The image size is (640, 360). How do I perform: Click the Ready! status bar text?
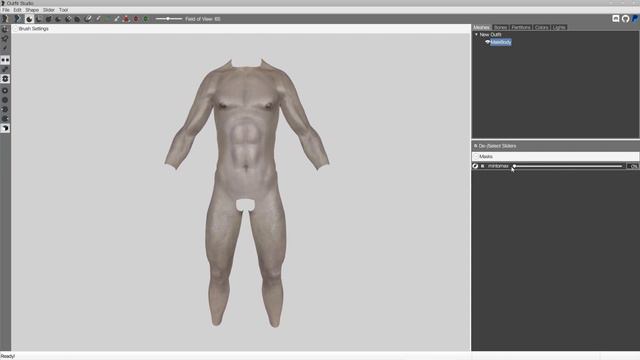[x=8, y=356]
